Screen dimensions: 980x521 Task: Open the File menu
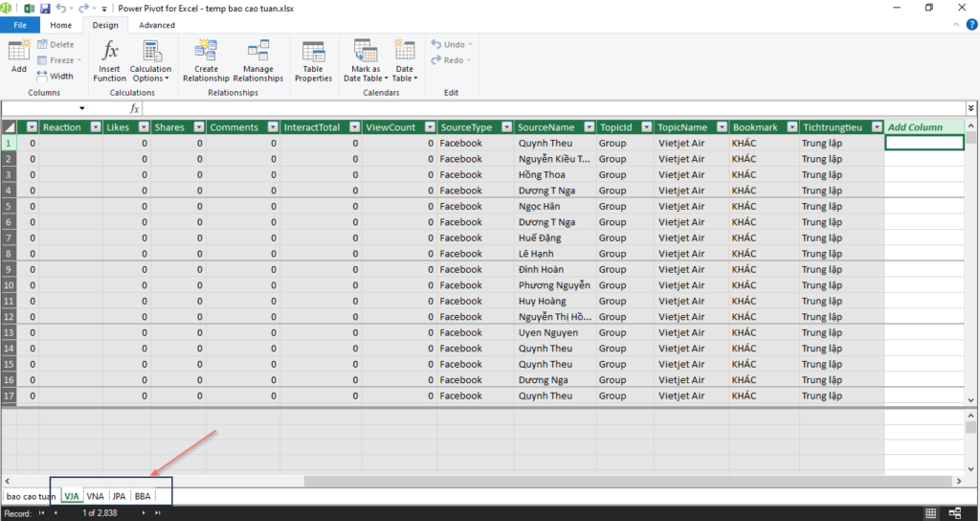tap(20, 25)
